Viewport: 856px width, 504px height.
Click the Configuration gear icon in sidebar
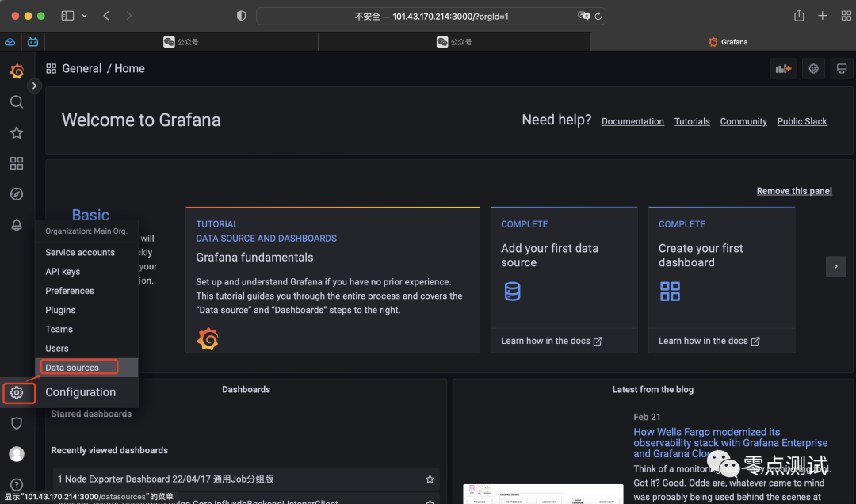click(17, 392)
